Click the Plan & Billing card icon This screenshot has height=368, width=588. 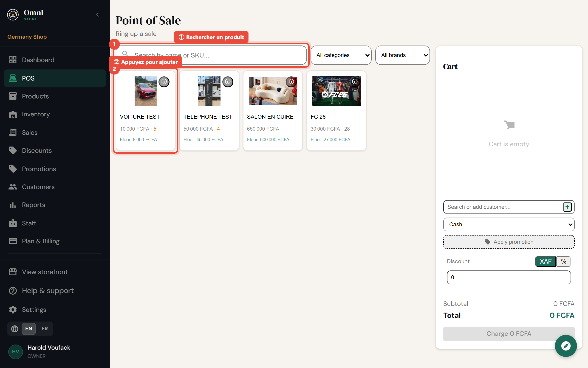coord(13,241)
